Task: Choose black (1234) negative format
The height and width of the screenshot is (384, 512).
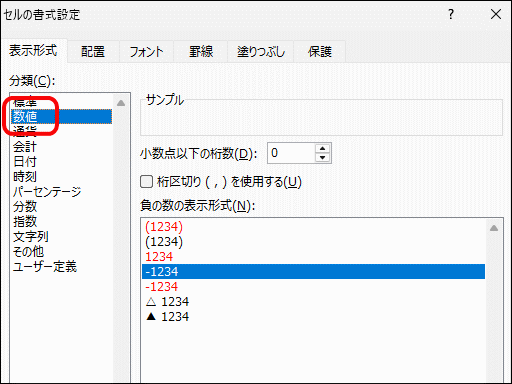Action: pyautogui.click(x=313, y=242)
